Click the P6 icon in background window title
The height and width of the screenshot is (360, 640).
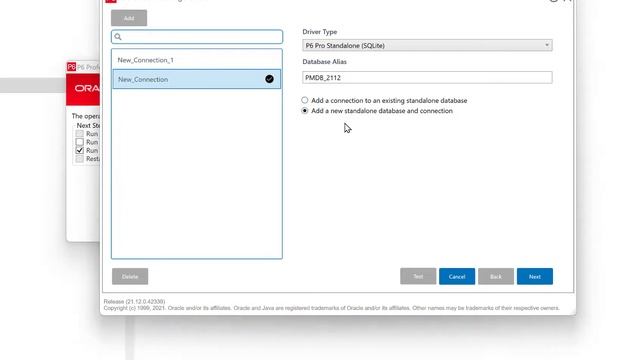coord(71,67)
